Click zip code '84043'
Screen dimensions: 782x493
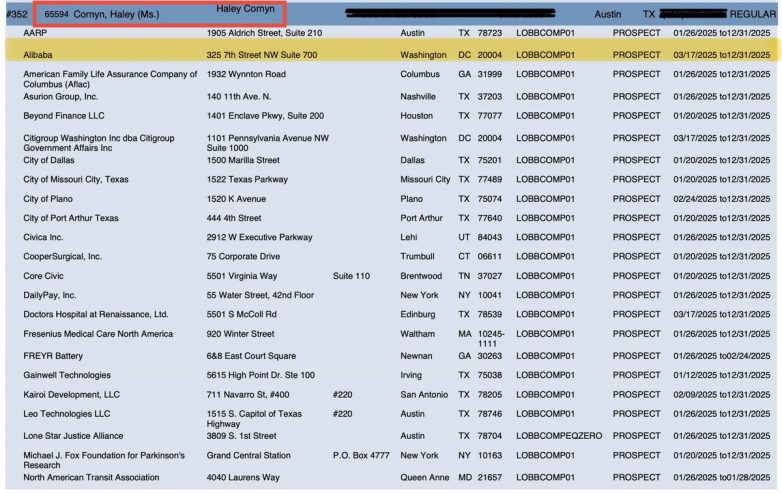[490, 237]
